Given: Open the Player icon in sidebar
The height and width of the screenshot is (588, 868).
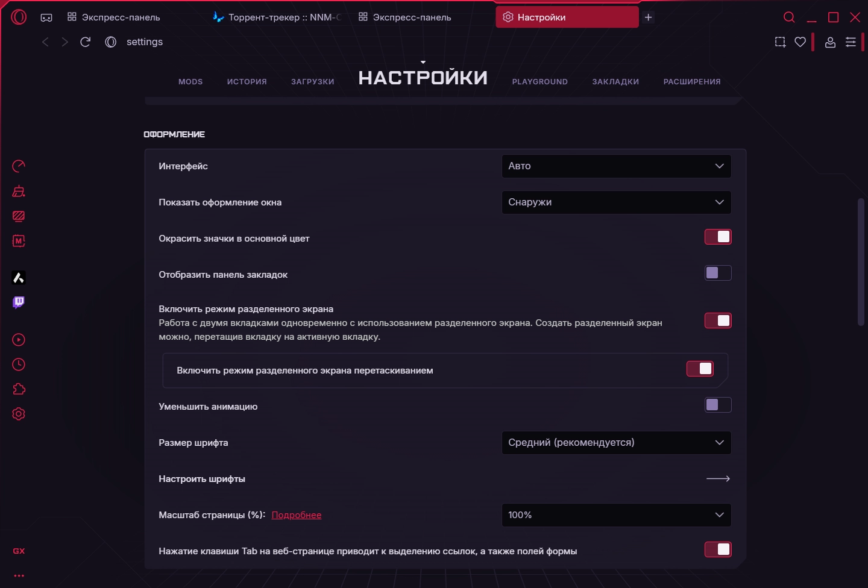Looking at the screenshot, I should tap(19, 340).
